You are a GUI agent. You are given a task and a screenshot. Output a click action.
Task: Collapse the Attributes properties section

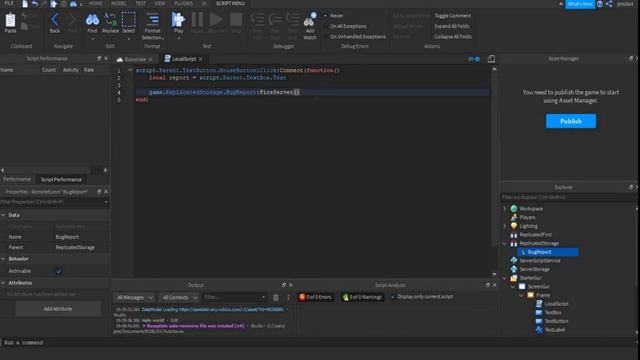(4, 283)
